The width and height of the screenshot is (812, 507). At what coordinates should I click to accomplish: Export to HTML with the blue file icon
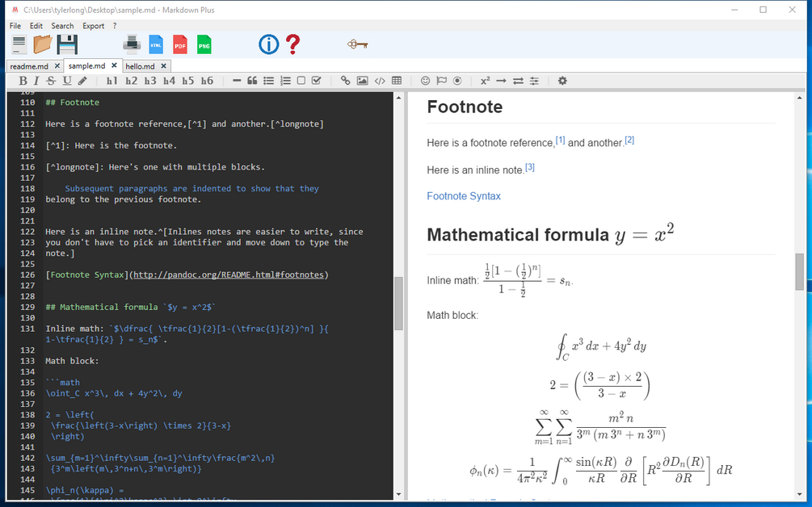point(156,44)
